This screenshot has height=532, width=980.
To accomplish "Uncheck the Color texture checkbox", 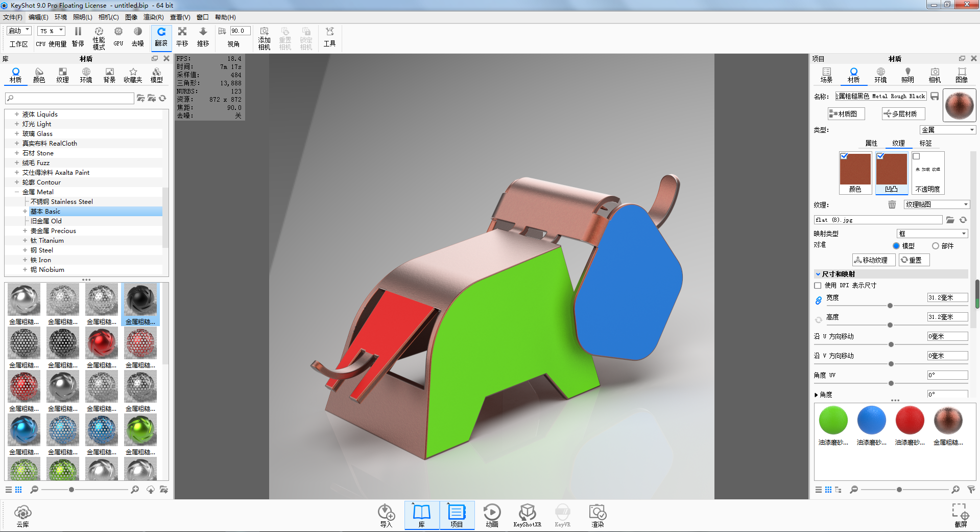I will (844, 156).
